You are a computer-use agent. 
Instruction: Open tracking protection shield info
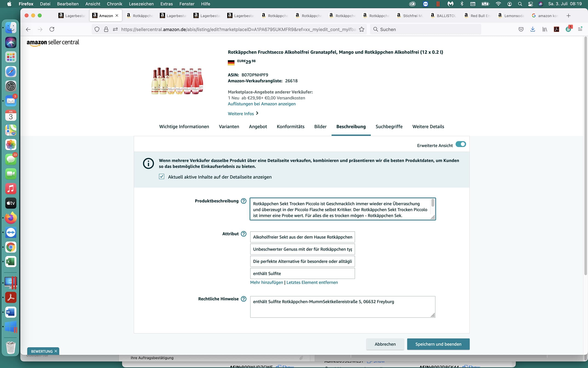click(97, 29)
